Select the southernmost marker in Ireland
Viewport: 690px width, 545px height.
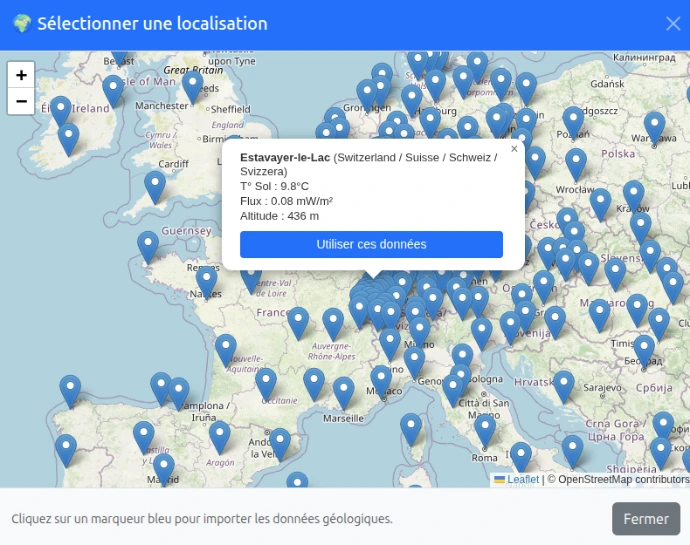(68, 138)
